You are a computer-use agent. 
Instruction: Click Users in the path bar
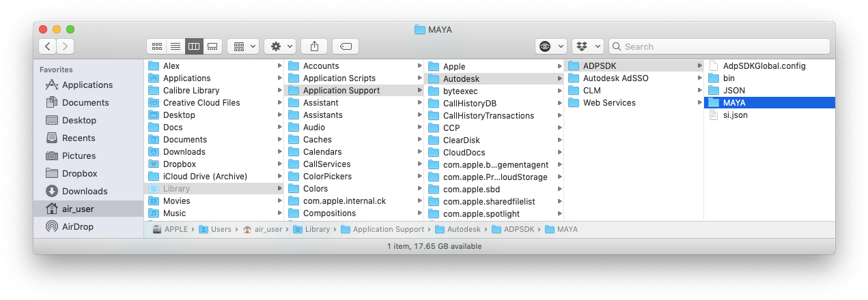[x=215, y=230]
